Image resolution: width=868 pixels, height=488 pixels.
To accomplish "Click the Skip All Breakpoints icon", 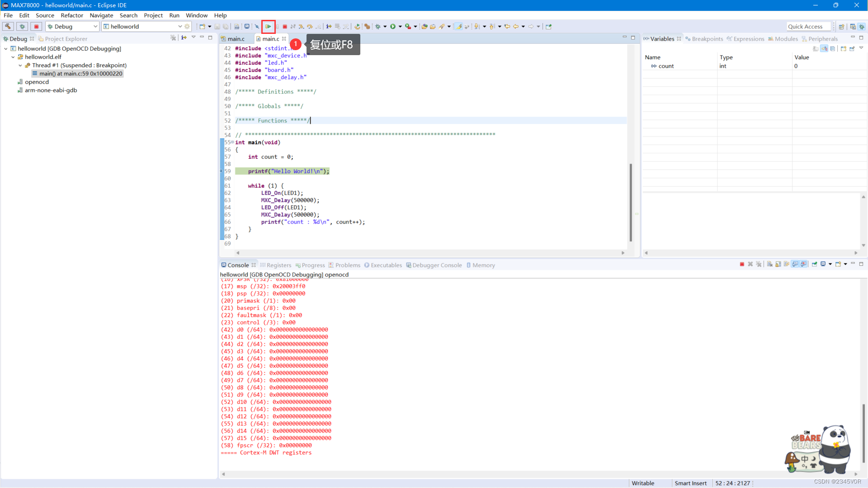I will (257, 27).
